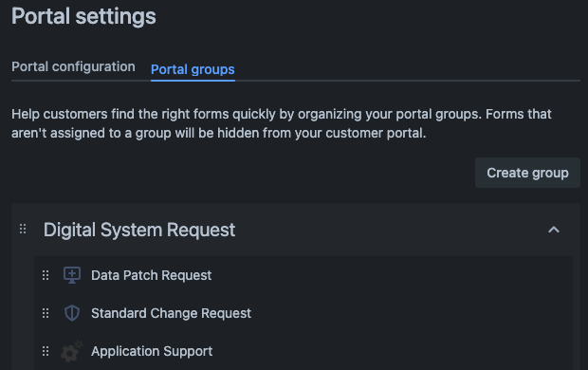Switch to the Portal configuration tab
588x370 pixels.
pyautogui.click(x=73, y=66)
